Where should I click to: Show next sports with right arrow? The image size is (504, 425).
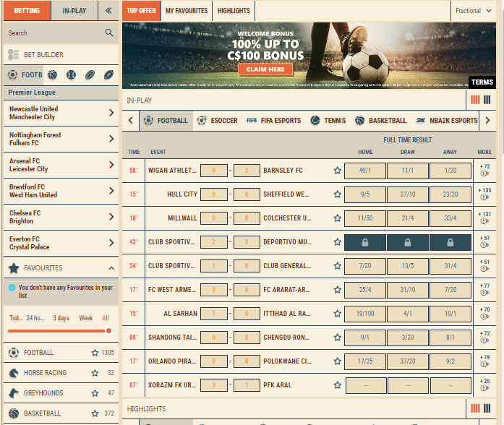(487, 121)
